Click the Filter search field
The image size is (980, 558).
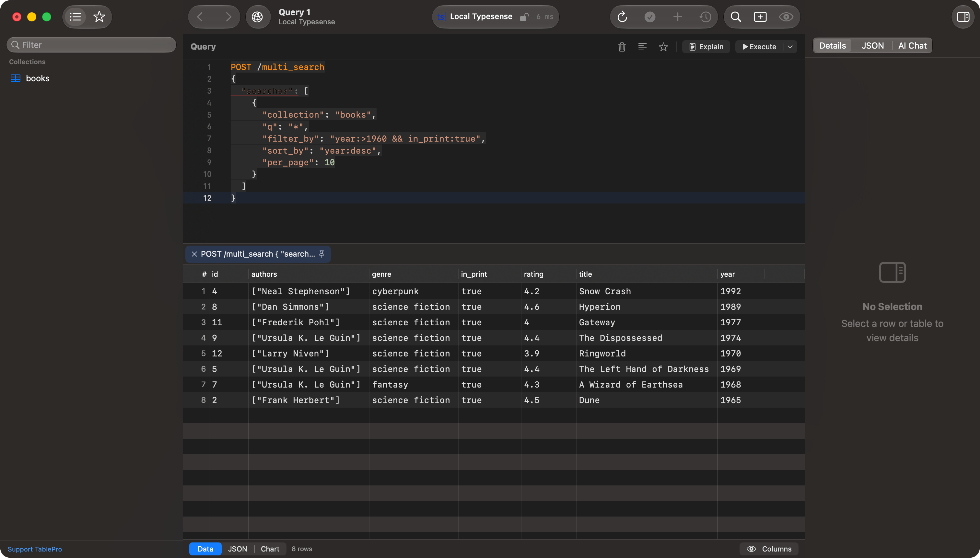(x=91, y=45)
